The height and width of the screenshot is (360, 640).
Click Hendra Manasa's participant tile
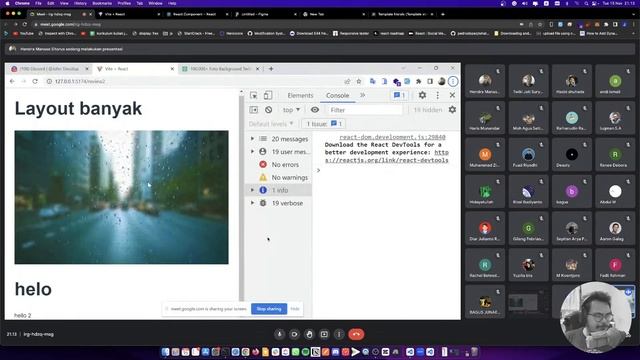click(x=485, y=82)
